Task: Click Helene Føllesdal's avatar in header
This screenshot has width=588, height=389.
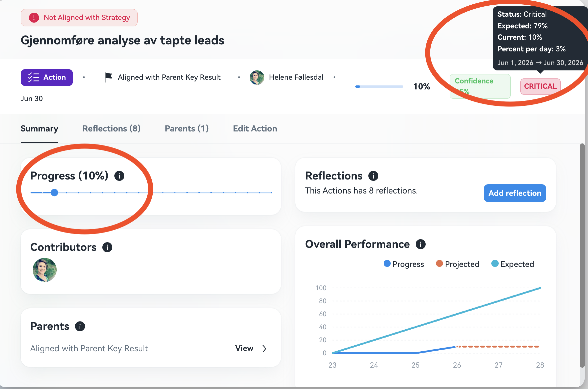Action: (257, 77)
